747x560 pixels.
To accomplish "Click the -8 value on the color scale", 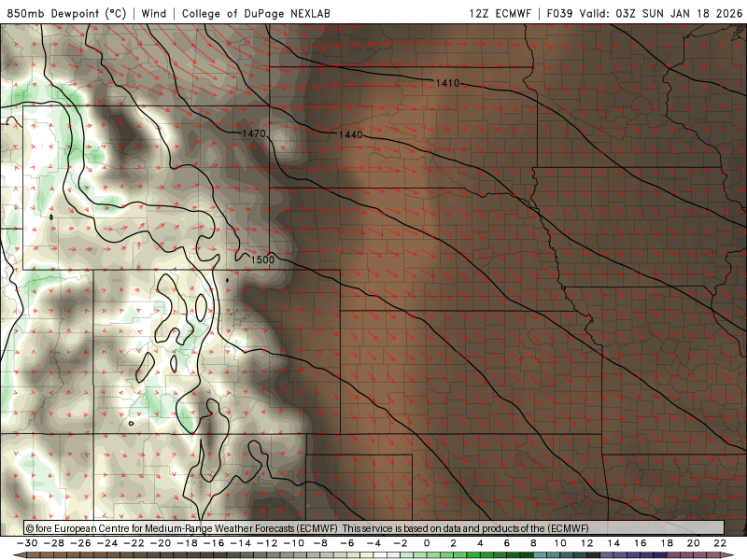I will click(x=320, y=543).
